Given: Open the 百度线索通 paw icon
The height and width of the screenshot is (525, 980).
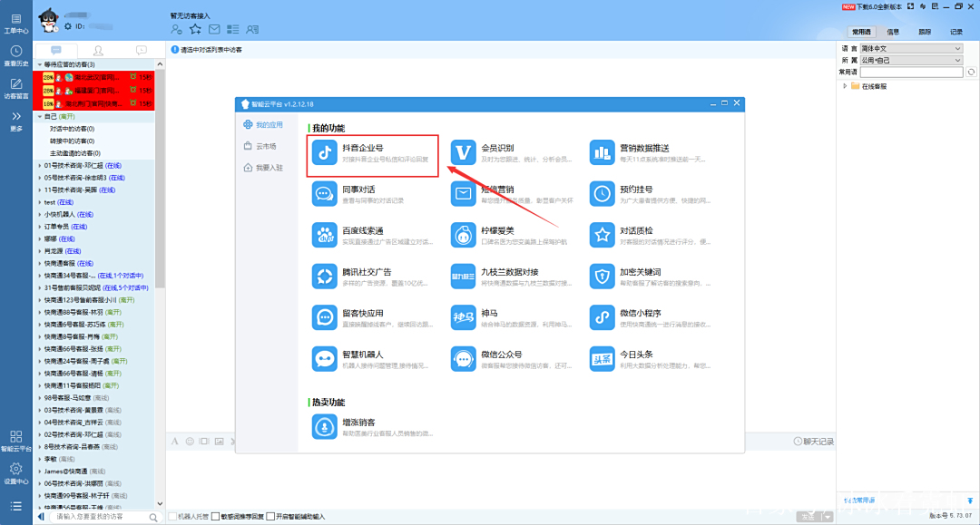Looking at the screenshot, I should 324,235.
